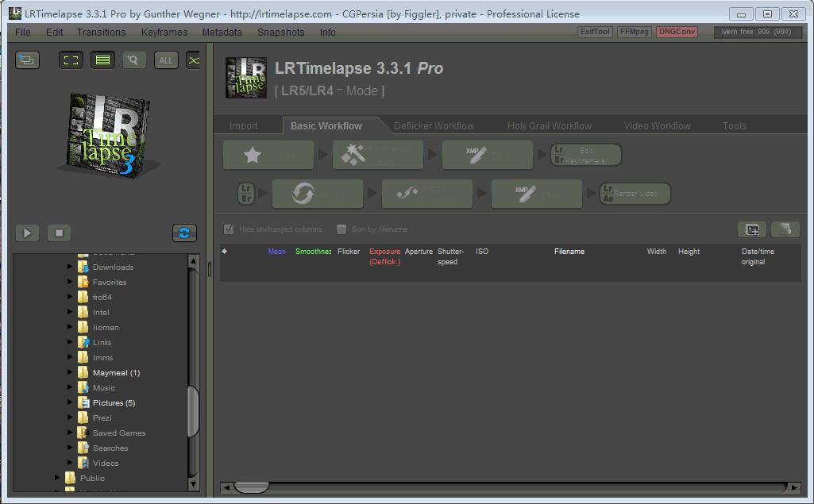Click the Lr/Ae Render Video badge

pyautogui.click(x=635, y=194)
